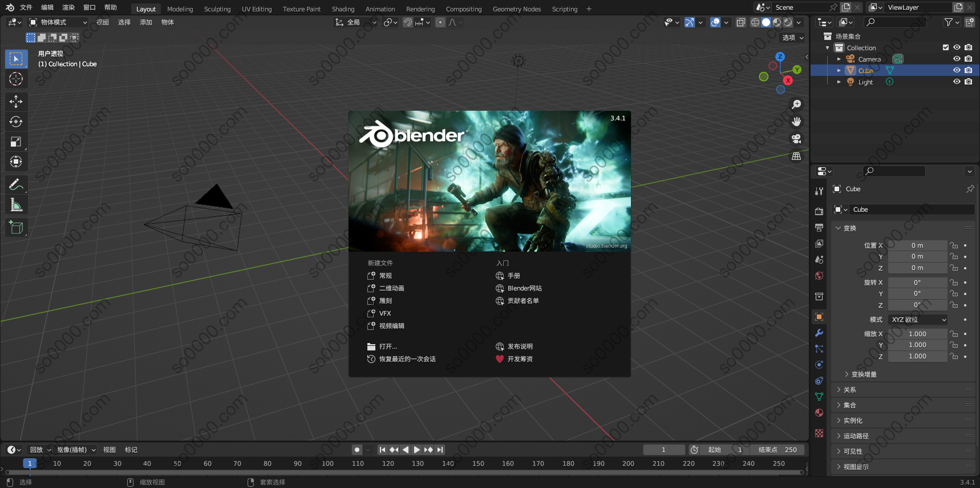Open the View Layer properties tab

click(x=819, y=243)
